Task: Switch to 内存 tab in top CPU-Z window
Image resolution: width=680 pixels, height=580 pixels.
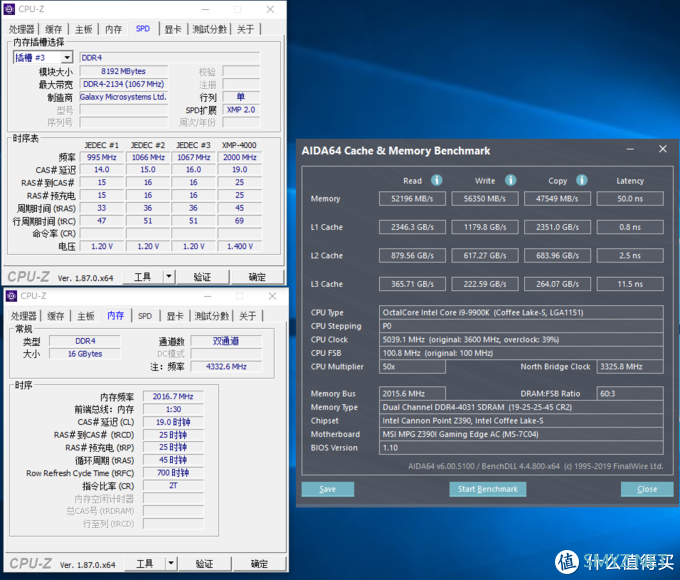Action: pos(113,29)
